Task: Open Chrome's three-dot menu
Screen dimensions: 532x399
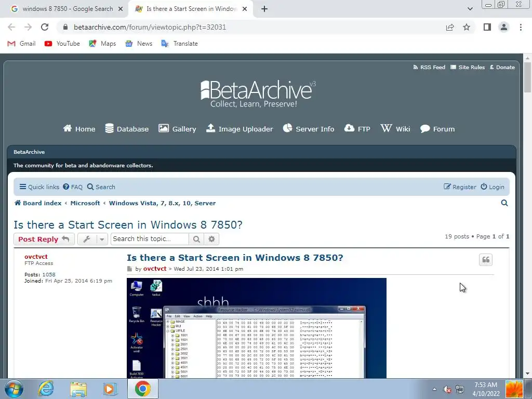Action: [x=521, y=27]
